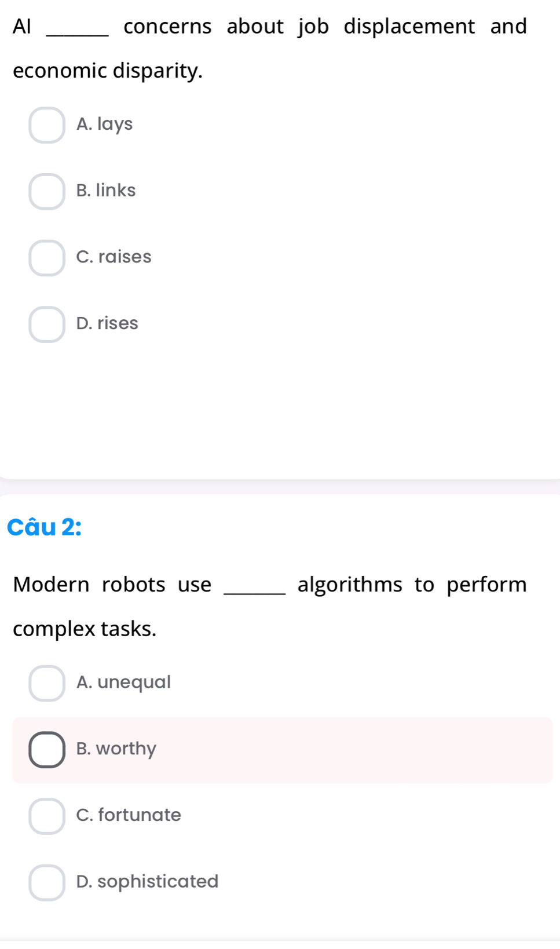Mark the radio box for 'D. sophisticated'

pos(47,882)
